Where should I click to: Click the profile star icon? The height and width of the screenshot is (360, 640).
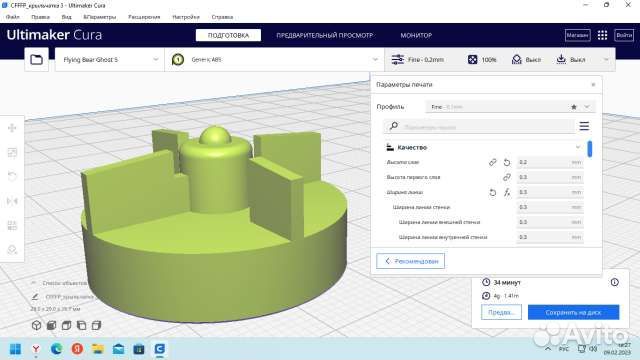point(573,107)
